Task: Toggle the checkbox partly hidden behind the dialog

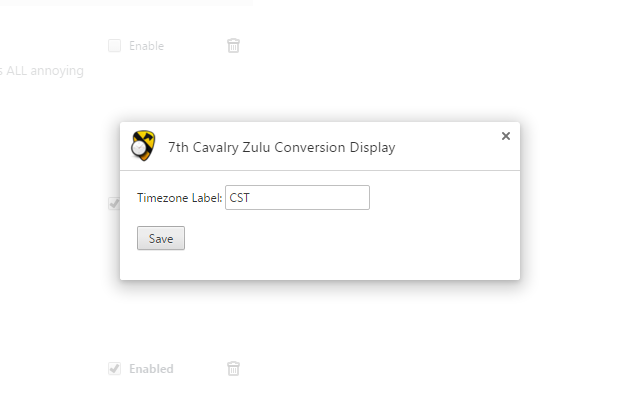Action: tap(114, 204)
